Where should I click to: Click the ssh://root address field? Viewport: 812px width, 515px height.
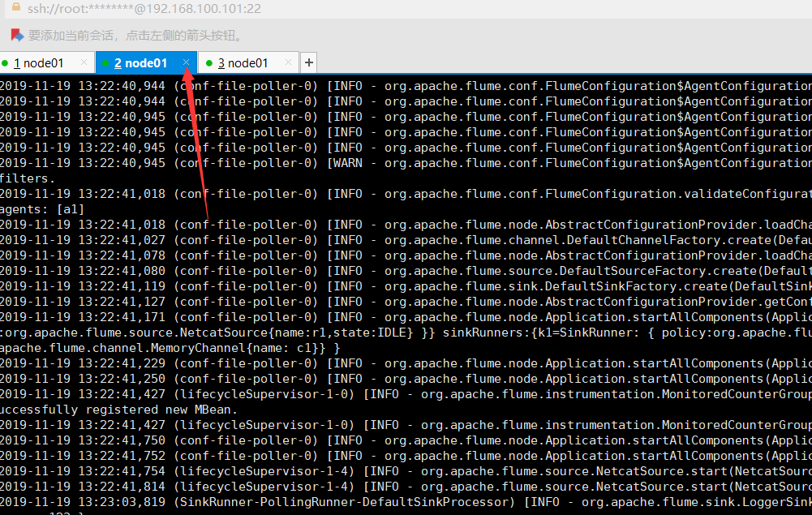pos(144,9)
